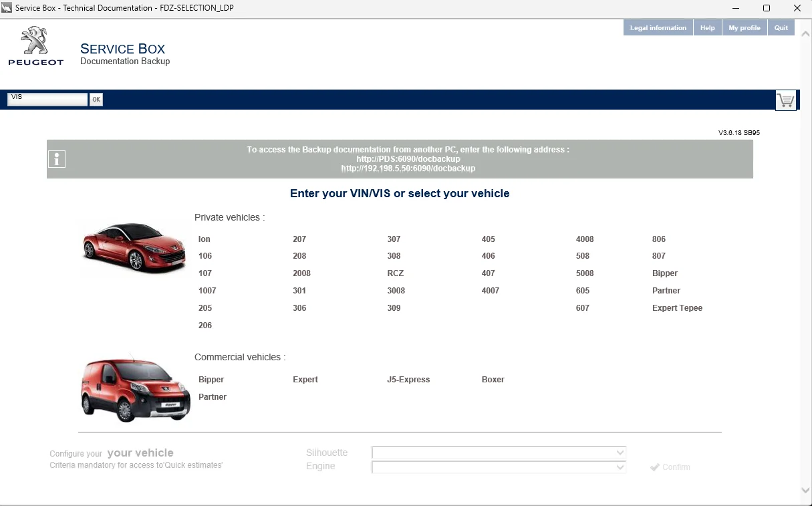The image size is (812, 506).
Task: Open the shopping cart icon
Action: (x=786, y=100)
